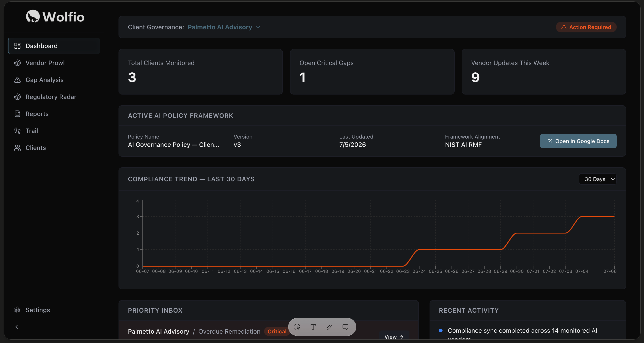Click the Gap Analysis warning triangle icon
Screen dimensions: 644x343
(17, 80)
